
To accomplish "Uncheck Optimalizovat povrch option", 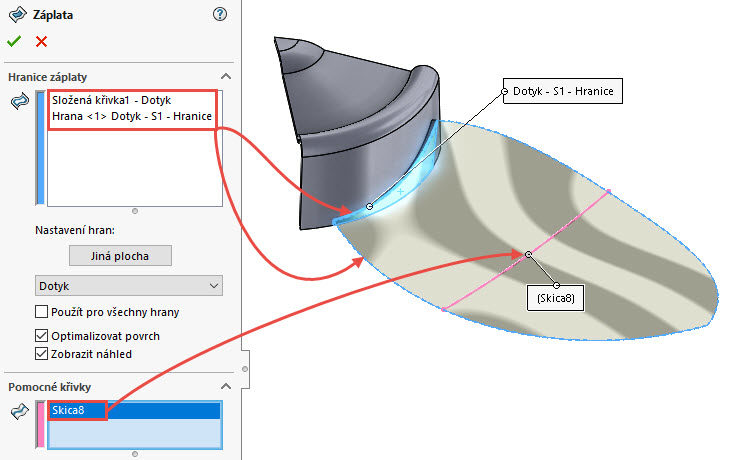I will pyautogui.click(x=41, y=336).
